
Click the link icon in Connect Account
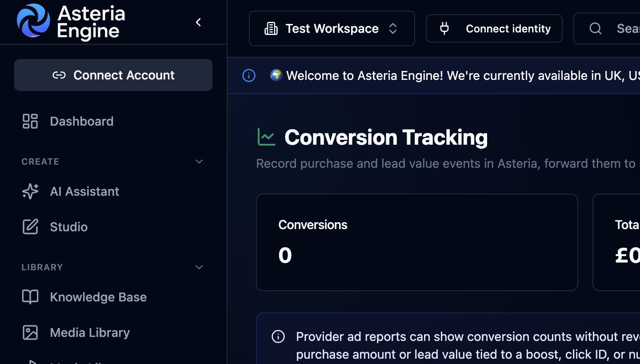pyautogui.click(x=59, y=75)
